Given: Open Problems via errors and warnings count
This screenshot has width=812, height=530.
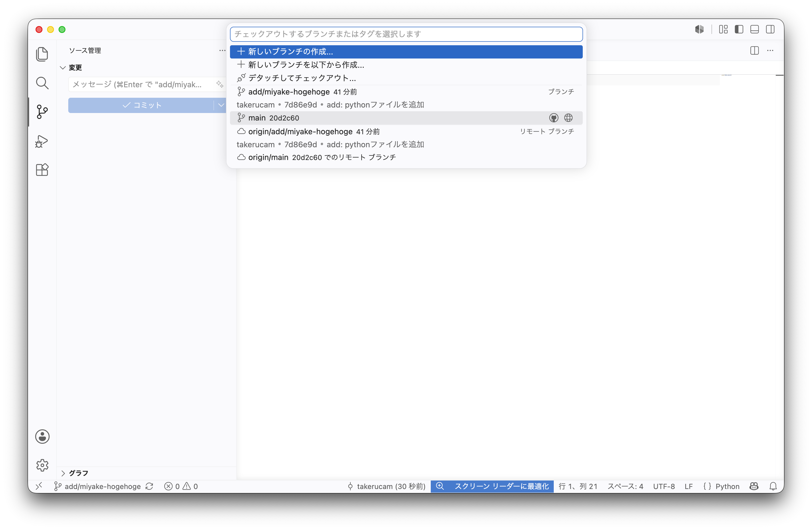Looking at the screenshot, I should pos(181,486).
